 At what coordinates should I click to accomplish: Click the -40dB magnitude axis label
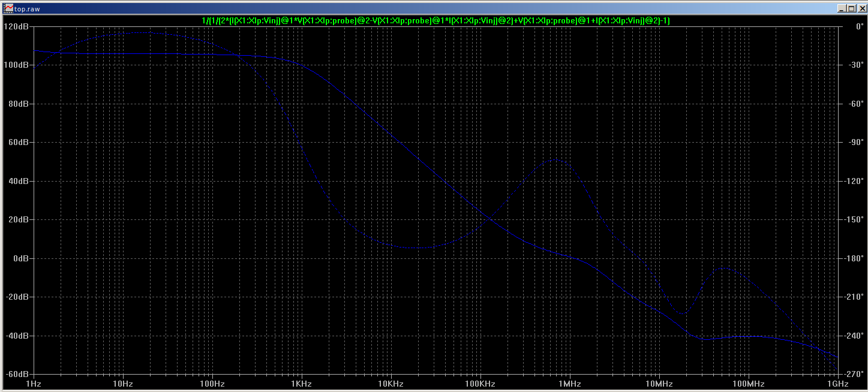point(17,336)
